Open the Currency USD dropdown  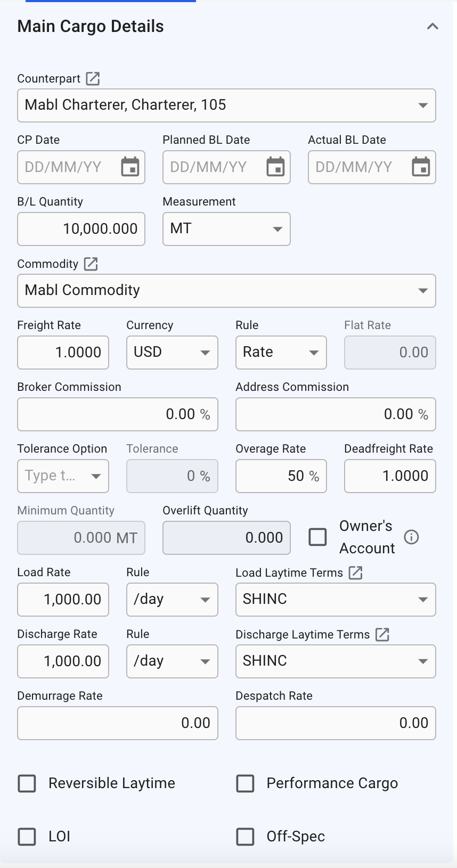[205, 353]
